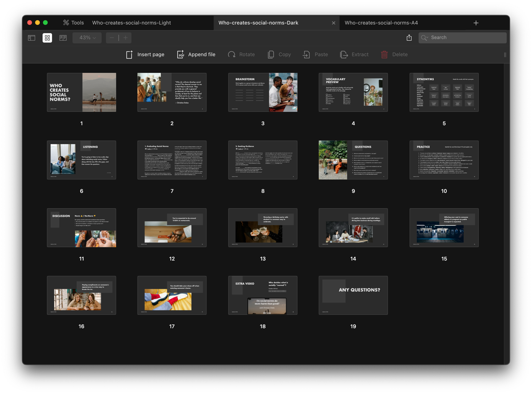
Task: Click Append file
Action: pos(196,54)
